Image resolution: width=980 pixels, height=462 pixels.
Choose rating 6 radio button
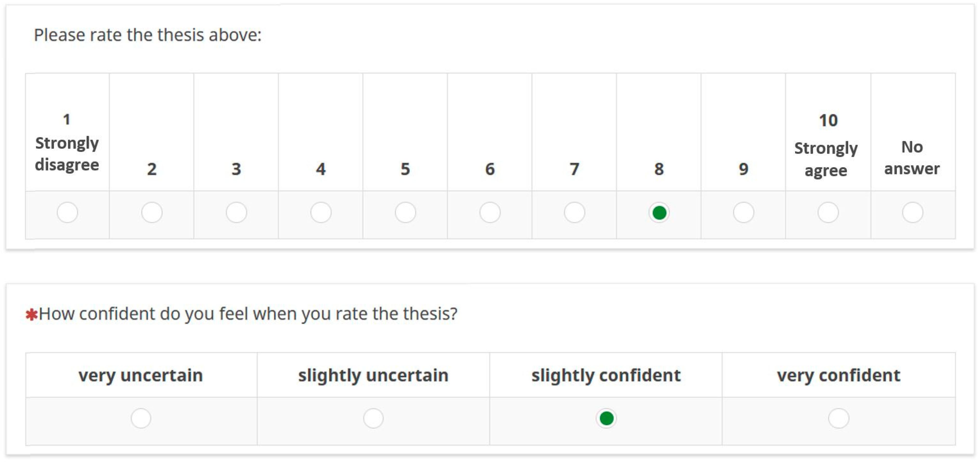pos(490,212)
